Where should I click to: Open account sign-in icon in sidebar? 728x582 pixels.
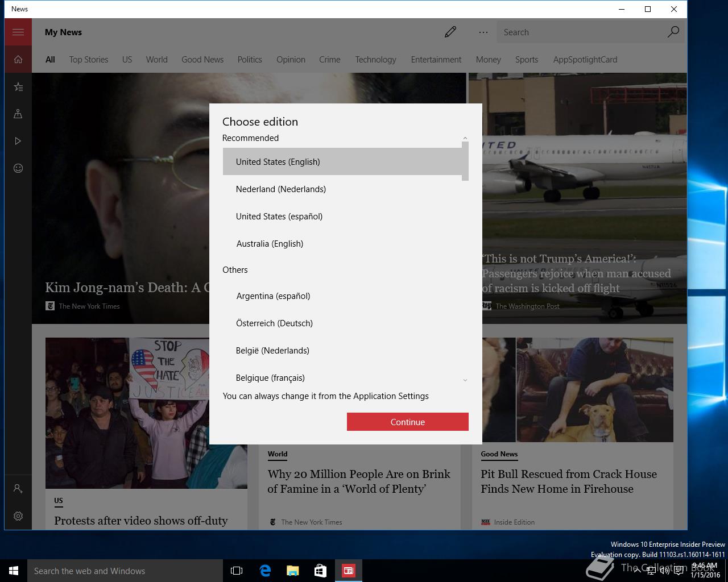[18, 489]
